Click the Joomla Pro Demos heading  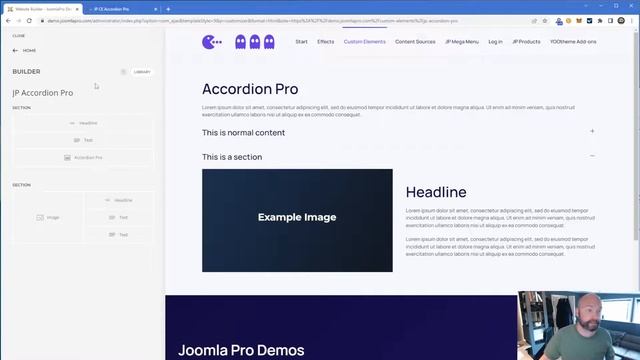pyautogui.click(x=241, y=350)
